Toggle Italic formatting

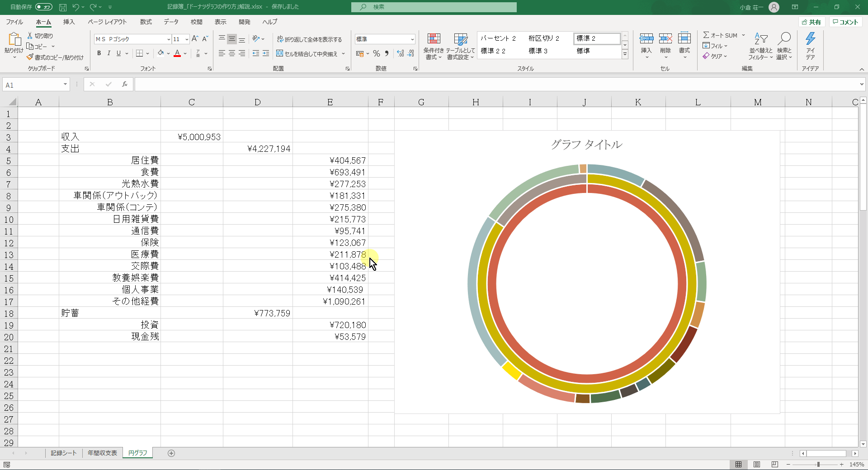coord(108,53)
